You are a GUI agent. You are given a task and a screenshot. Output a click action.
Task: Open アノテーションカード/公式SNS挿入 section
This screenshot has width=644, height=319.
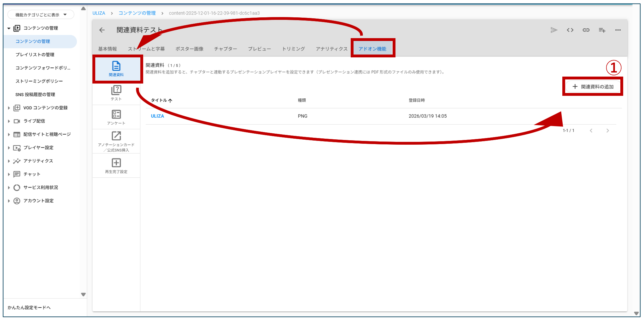click(x=116, y=141)
